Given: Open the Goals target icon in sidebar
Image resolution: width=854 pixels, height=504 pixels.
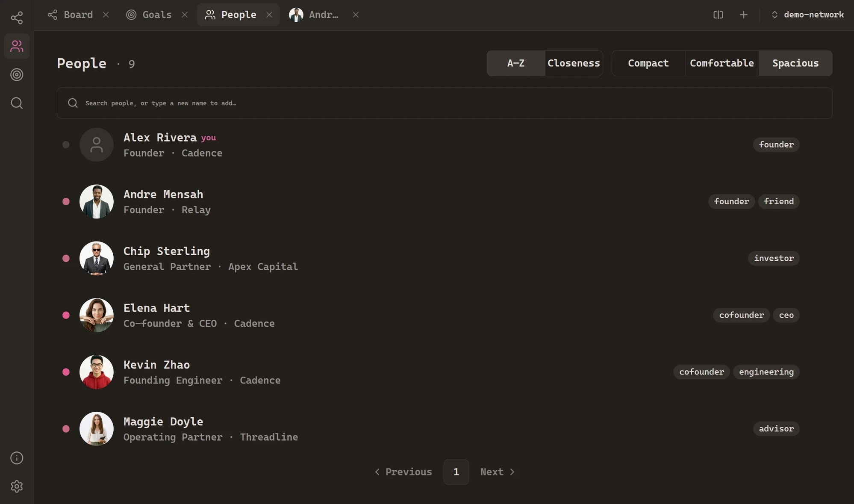Looking at the screenshot, I should 17,75.
